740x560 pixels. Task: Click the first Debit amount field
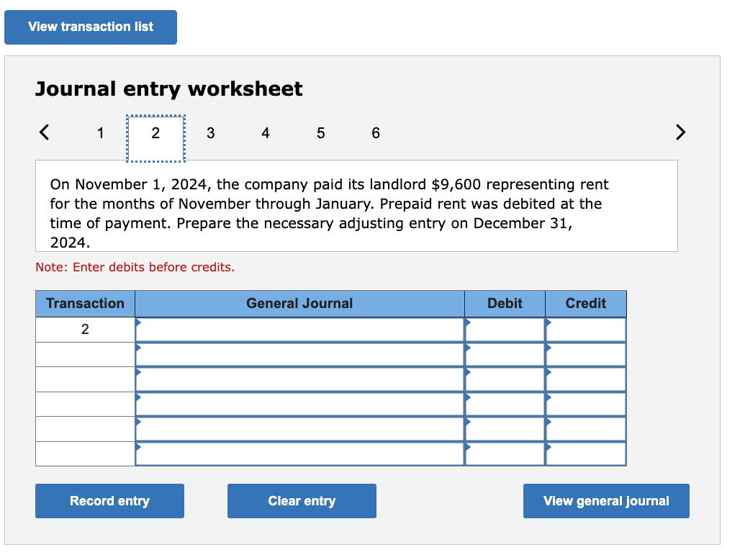(507, 329)
